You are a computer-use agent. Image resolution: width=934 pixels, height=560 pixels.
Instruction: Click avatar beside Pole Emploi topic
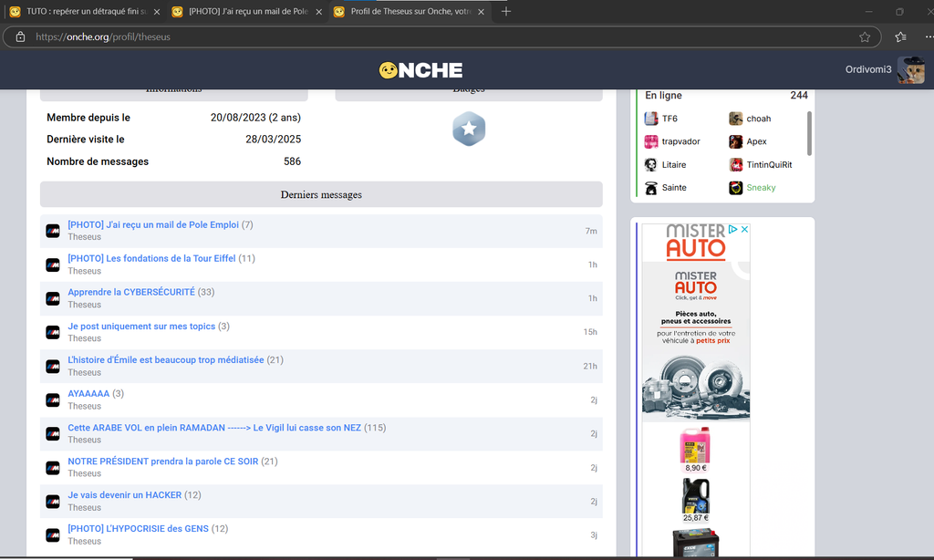(x=53, y=231)
